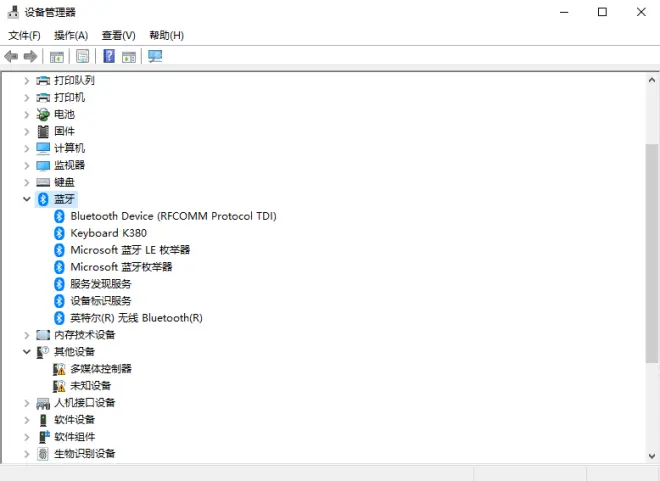The image size is (660, 481).
Task: Select the 多媒体控制器 device
Action: tap(101, 369)
